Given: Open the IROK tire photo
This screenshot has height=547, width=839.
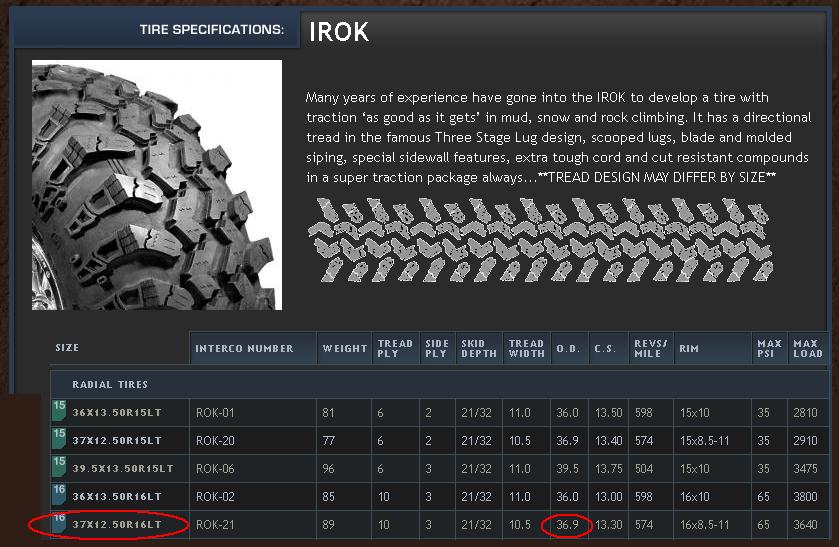Looking at the screenshot, I should pyautogui.click(x=157, y=185).
